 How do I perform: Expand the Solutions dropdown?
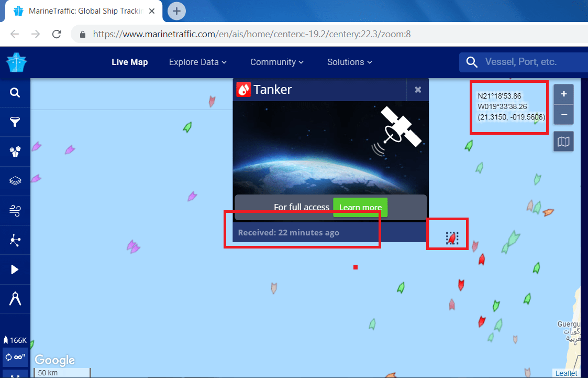(x=349, y=62)
